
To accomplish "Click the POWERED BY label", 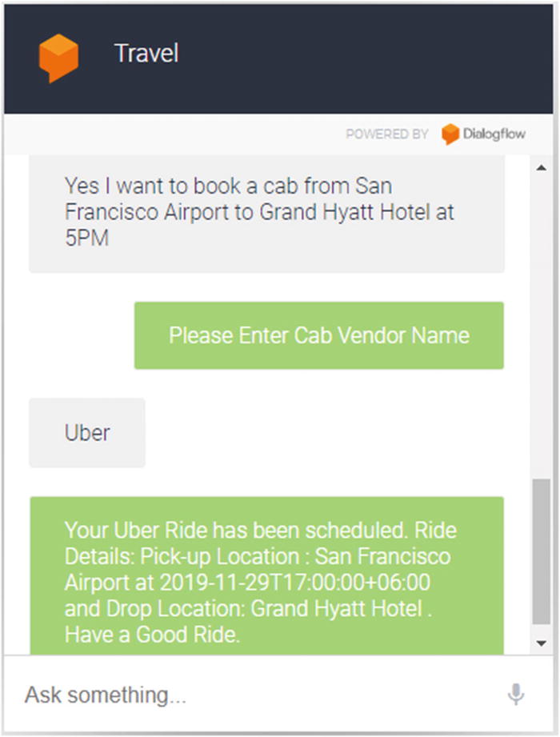I will coord(387,134).
